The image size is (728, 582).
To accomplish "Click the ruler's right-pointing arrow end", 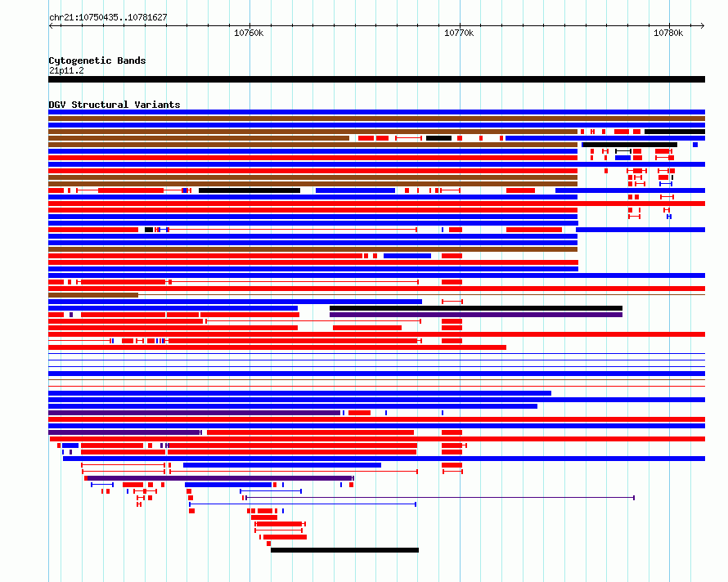I will pyautogui.click(x=703, y=25).
